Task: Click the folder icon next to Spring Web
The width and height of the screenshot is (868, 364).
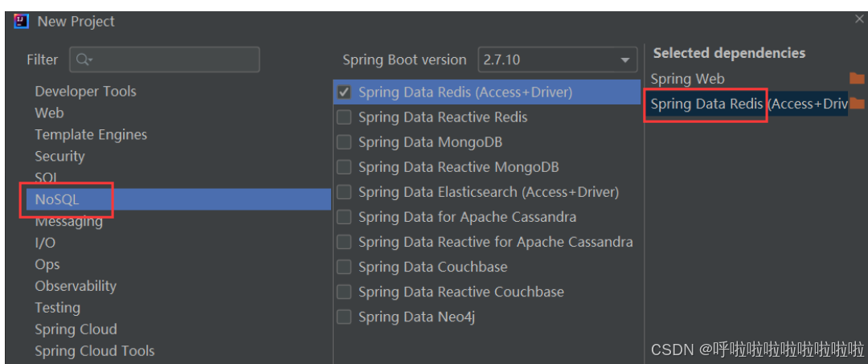Action: click(x=857, y=78)
